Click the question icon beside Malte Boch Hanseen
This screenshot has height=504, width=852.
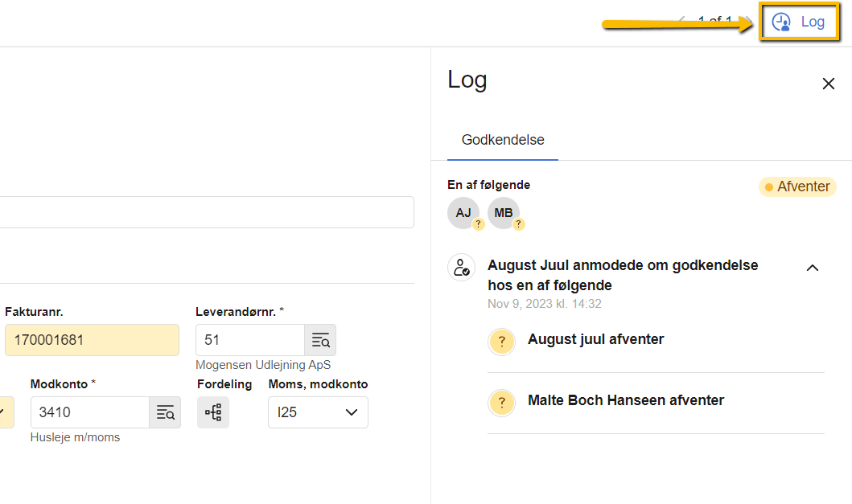click(x=501, y=402)
